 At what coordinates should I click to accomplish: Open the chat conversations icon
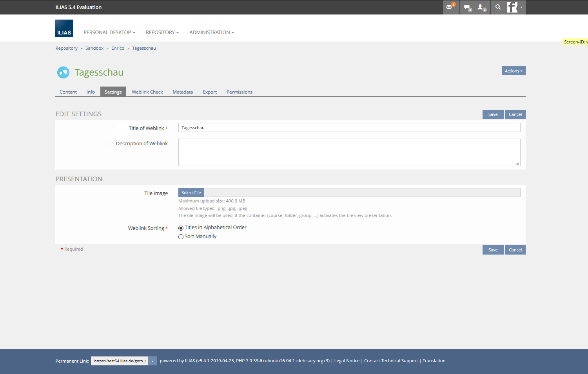pos(467,7)
